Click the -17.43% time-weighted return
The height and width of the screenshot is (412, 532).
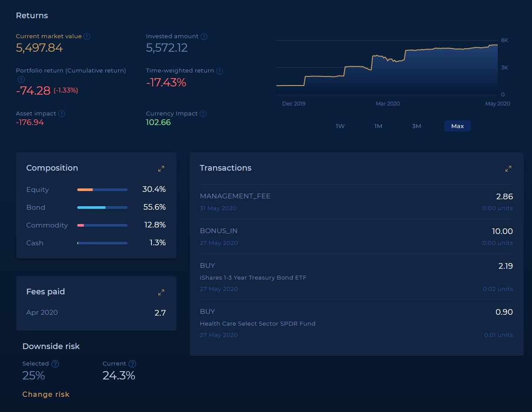click(x=166, y=82)
